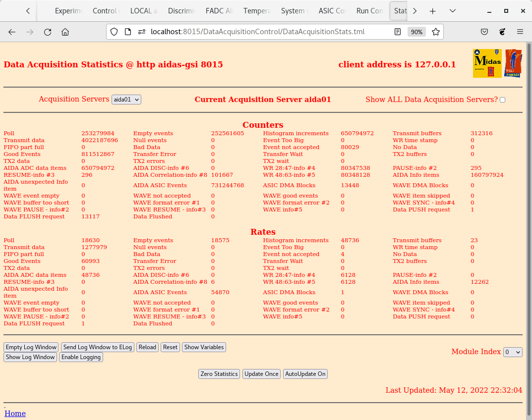The width and height of the screenshot is (532, 420).
Task: Click the Counters section heading
Action: coord(263,125)
